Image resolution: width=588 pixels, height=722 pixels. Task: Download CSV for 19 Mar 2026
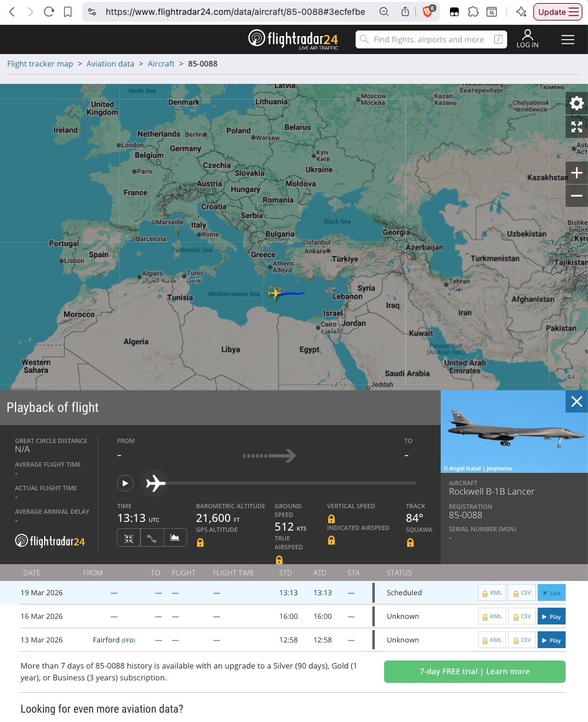coord(522,593)
